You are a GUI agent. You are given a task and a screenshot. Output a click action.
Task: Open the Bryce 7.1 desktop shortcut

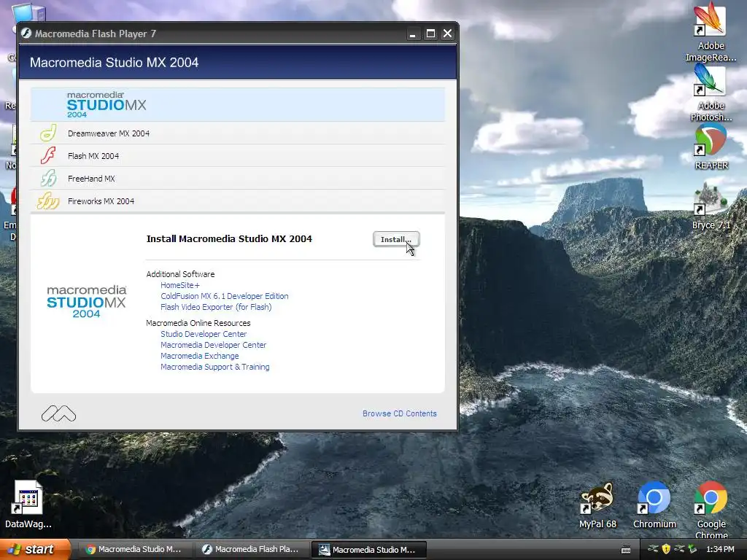pos(711,207)
